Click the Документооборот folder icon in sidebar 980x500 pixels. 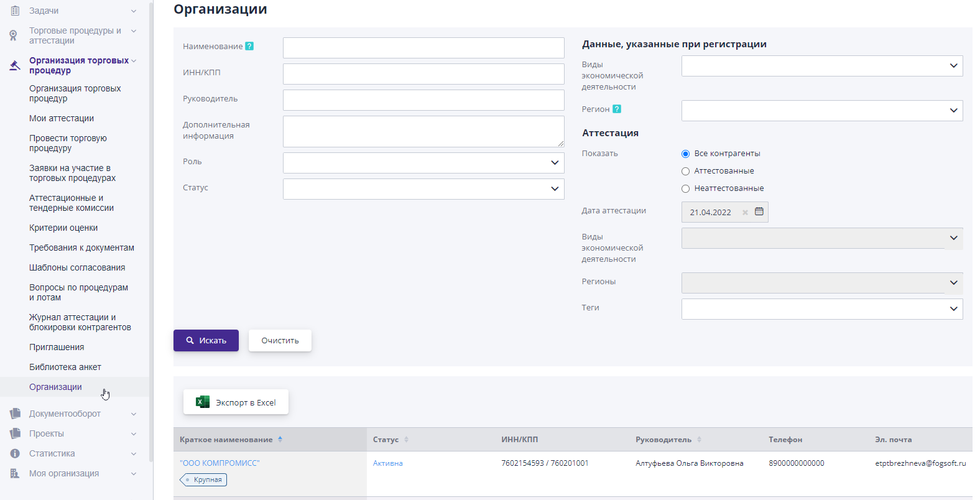15,414
